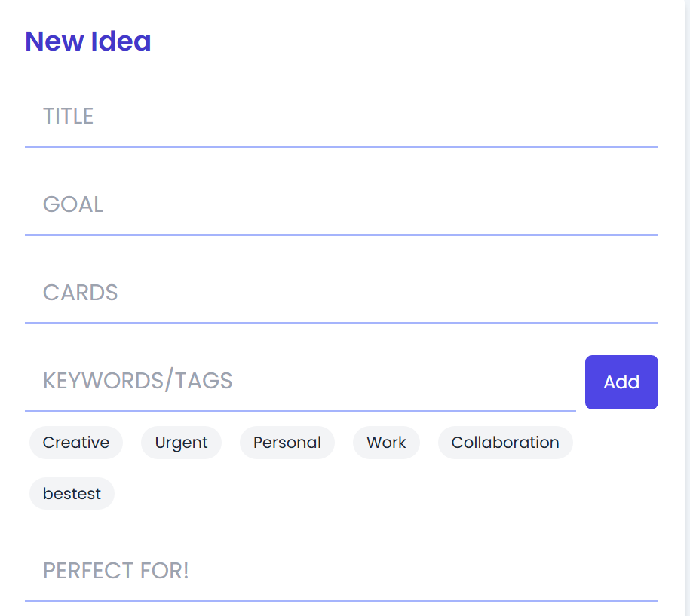Focus the PERFECT FOR! input field
This screenshot has width=690, height=616.
[341, 572]
